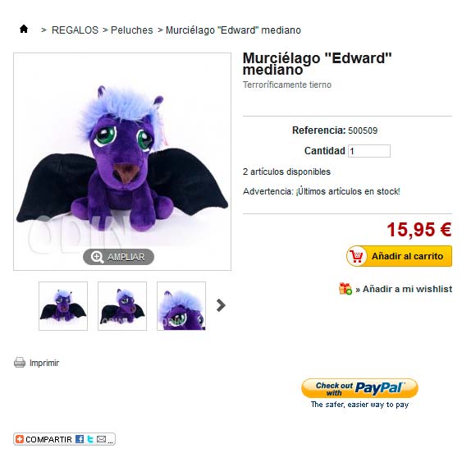The image size is (462, 476).
Task: Show next thumbnails with the arrow
Action: tap(221, 305)
